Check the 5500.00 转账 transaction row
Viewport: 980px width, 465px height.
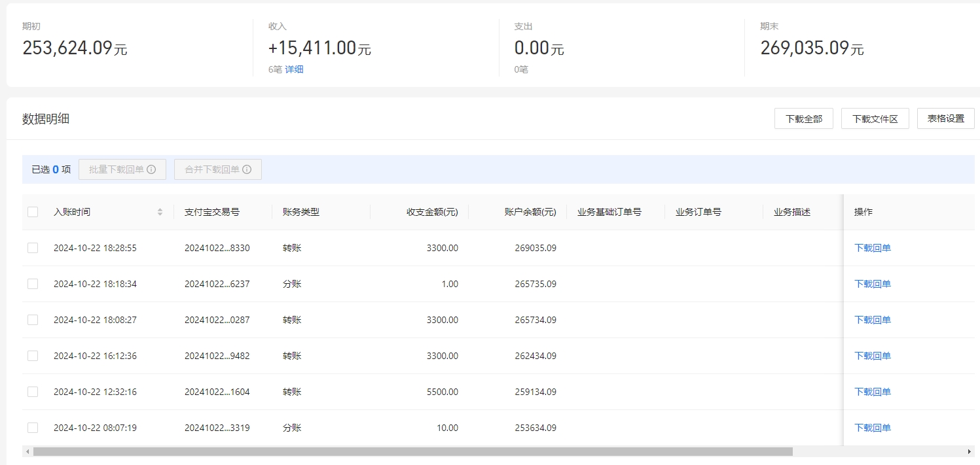(x=33, y=391)
